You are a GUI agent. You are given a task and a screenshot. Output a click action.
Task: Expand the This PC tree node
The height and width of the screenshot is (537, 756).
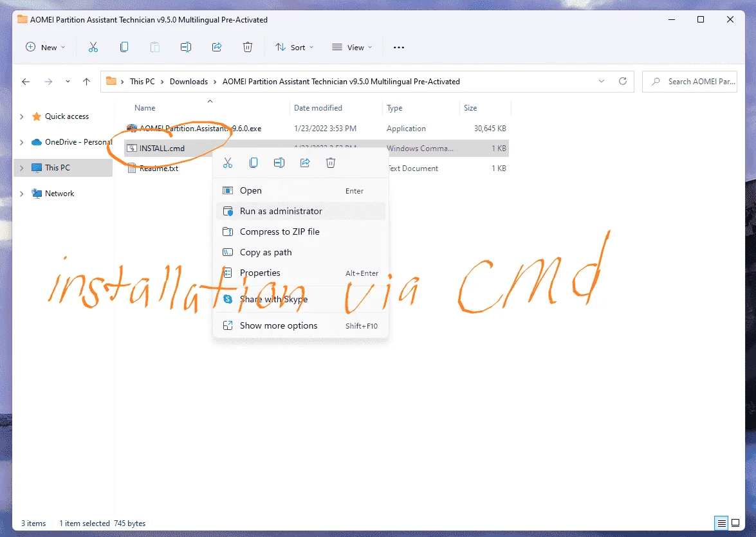point(21,168)
